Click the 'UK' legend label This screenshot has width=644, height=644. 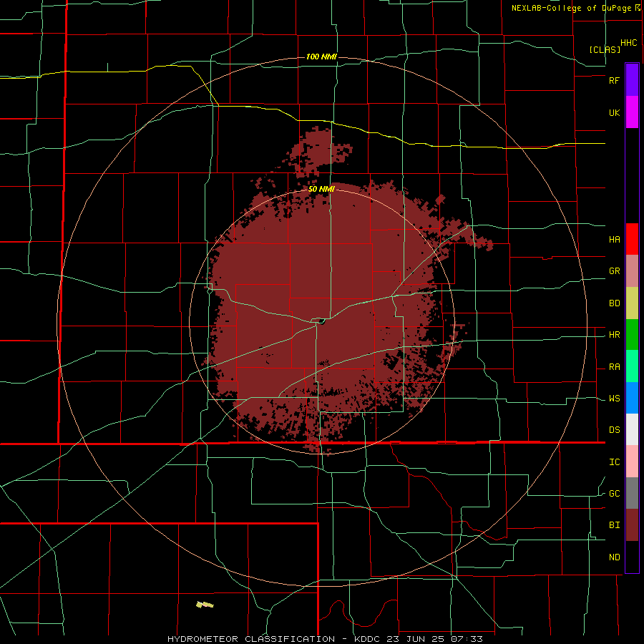pos(614,113)
